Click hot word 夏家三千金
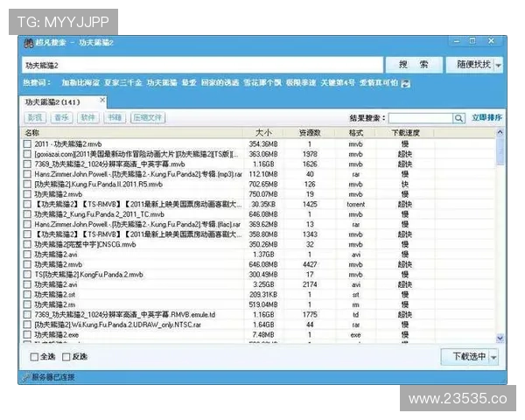This screenshot has height=420, width=525. 122,83
